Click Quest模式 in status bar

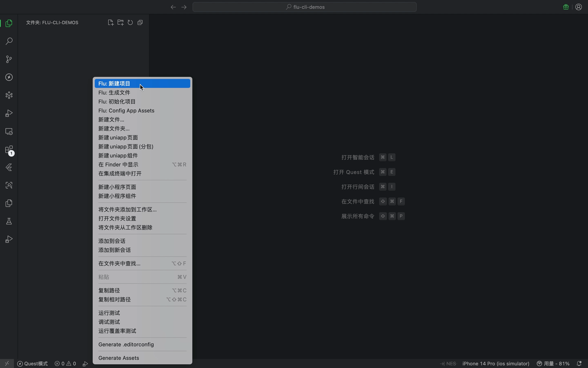tap(33, 364)
